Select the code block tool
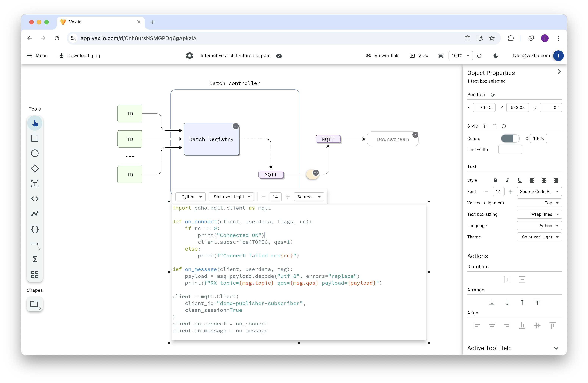 coord(35,199)
